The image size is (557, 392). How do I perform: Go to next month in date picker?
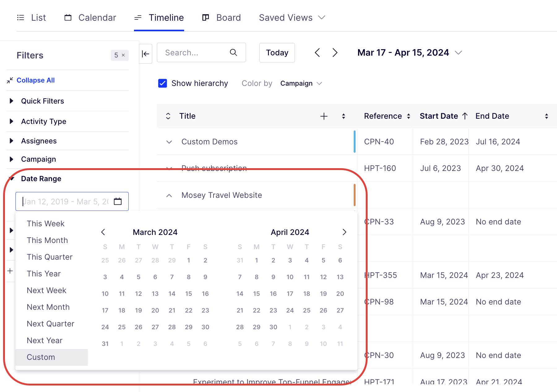point(344,232)
